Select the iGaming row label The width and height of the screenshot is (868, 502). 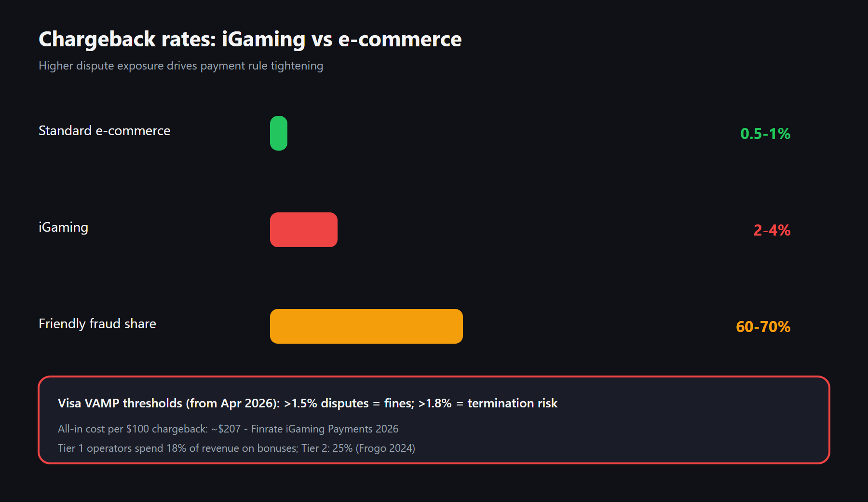[63, 227]
